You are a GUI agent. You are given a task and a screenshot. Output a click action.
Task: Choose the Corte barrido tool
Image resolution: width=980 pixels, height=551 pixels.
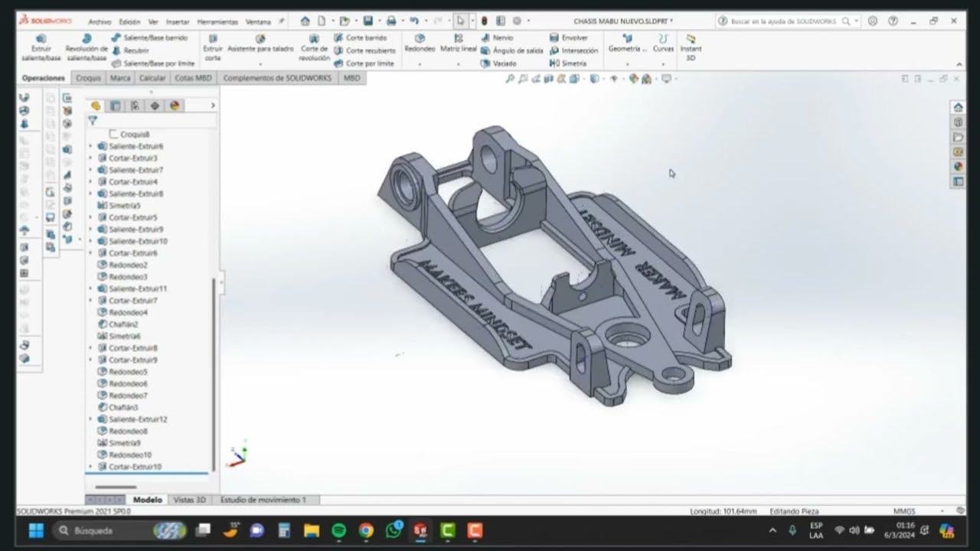(361, 37)
